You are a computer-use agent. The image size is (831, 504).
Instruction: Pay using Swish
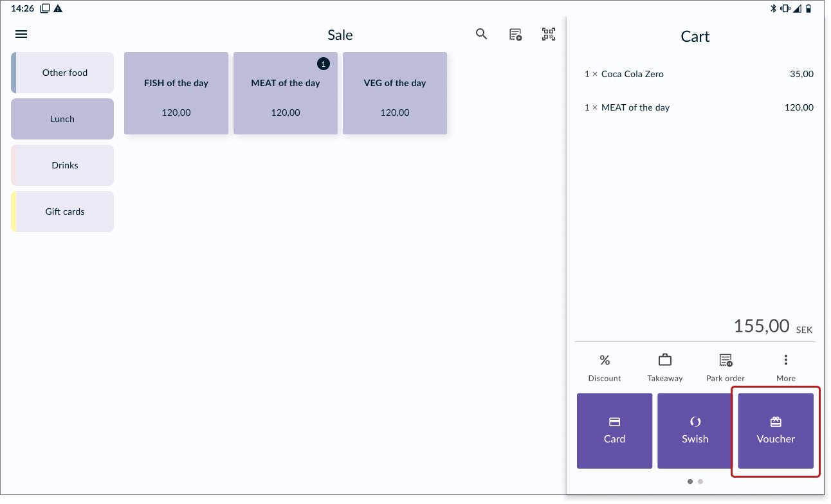[695, 431]
